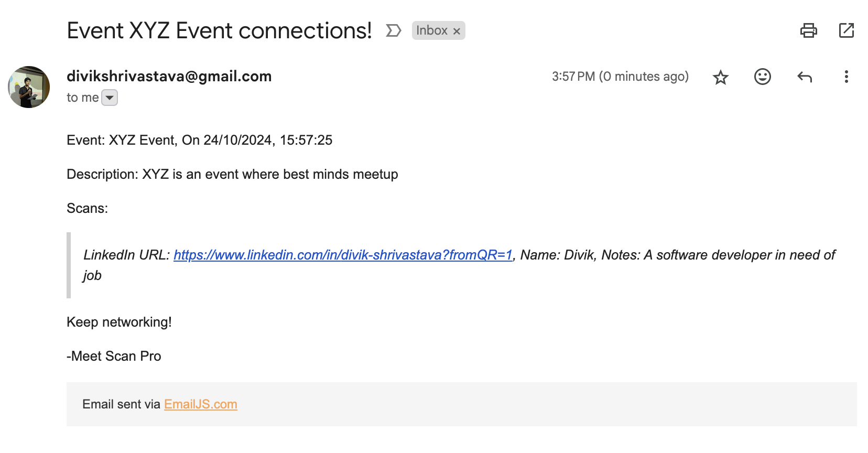Click the sender's profile picture
This screenshot has height=453, width=868.
point(29,87)
